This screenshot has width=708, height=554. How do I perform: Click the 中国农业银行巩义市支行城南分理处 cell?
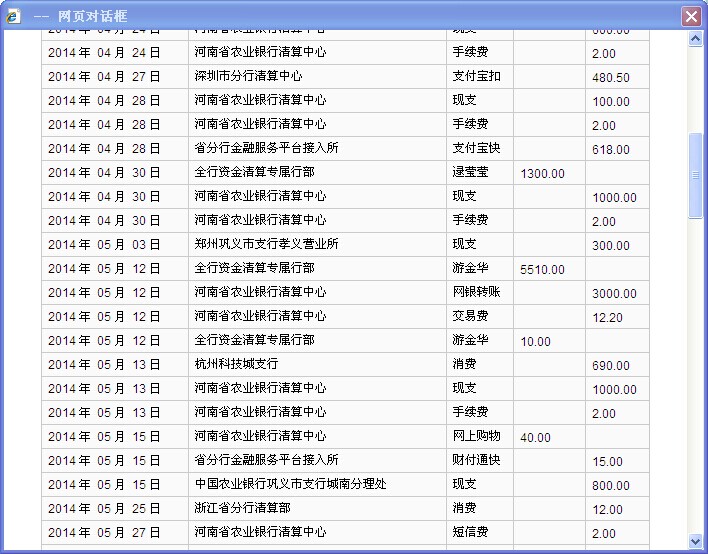[291, 484]
